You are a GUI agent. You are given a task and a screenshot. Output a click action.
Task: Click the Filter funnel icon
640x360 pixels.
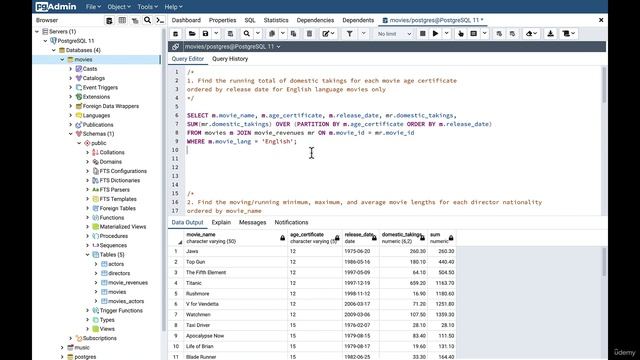coord(350,34)
